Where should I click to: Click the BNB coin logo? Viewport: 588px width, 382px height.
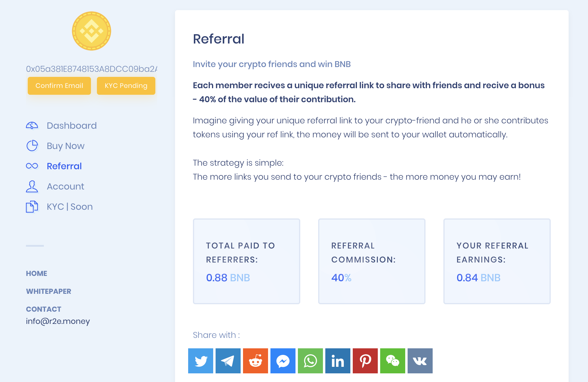click(x=92, y=31)
